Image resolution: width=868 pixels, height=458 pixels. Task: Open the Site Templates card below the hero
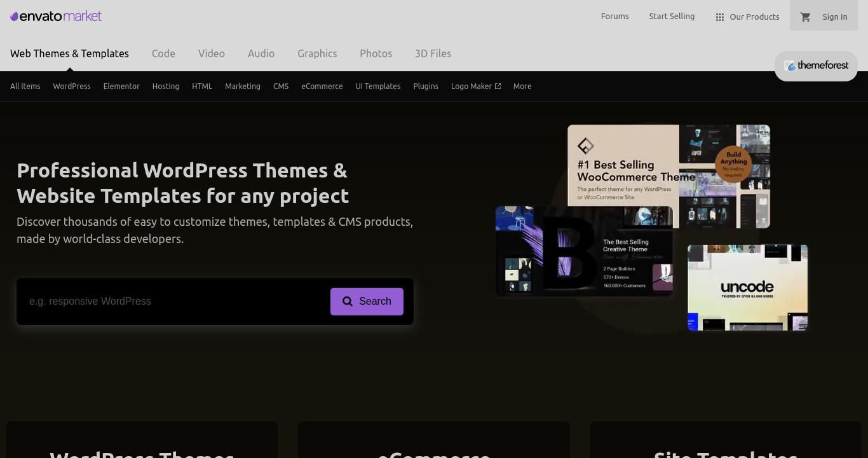pos(726,440)
